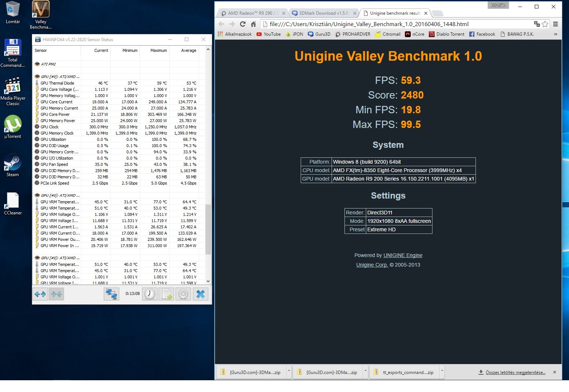The height and width of the screenshot is (392, 569).
Task: Bookmark this page with star icon
Action: point(545,24)
